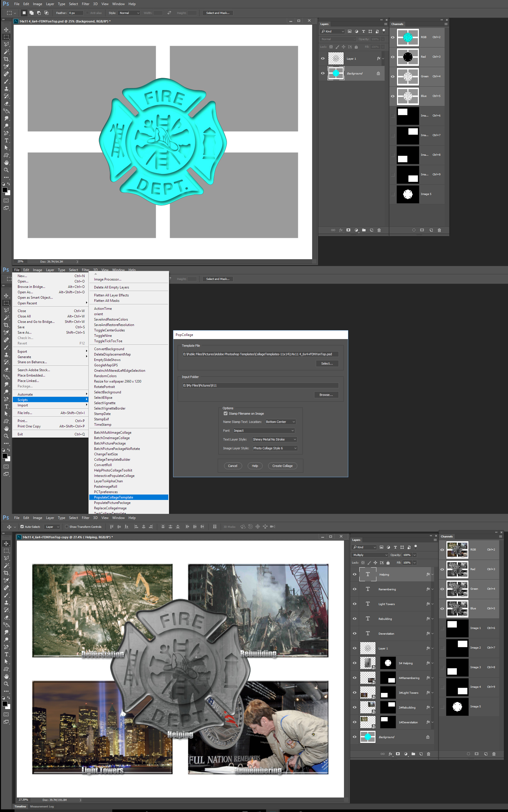Select the Image 5 channel thumbnail in the top window
The image size is (508, 812).
point(408,194)
